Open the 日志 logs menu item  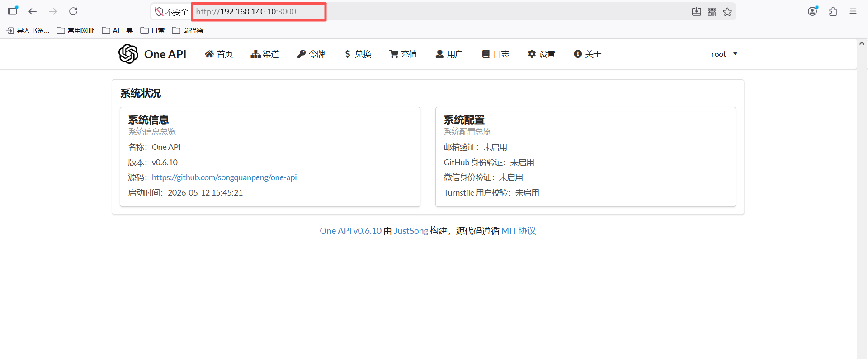[495, 54]
